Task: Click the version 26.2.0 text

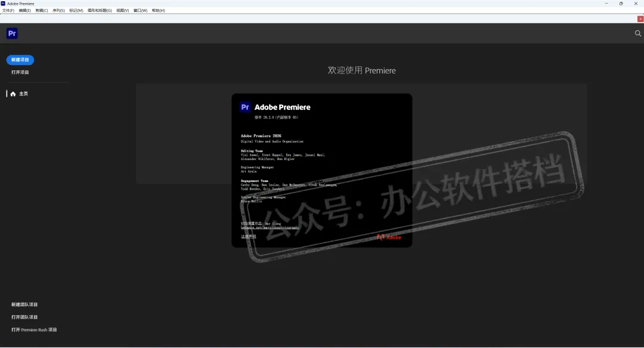Action: click(276, 117)
